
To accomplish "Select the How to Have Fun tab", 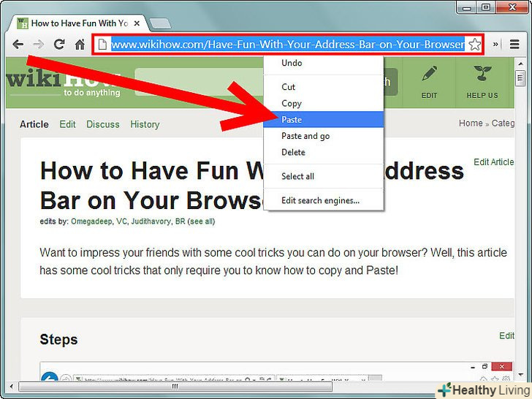I will pyautogui.click(x=80, y=23).
